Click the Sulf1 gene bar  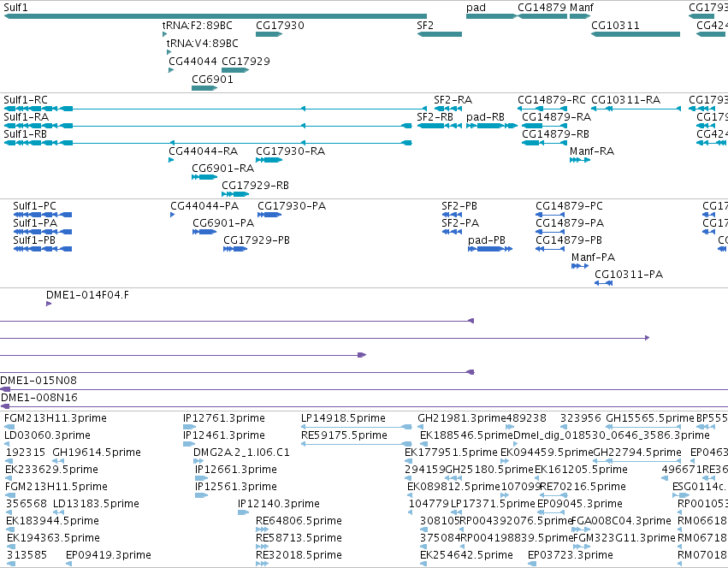[x=216, y=16]
